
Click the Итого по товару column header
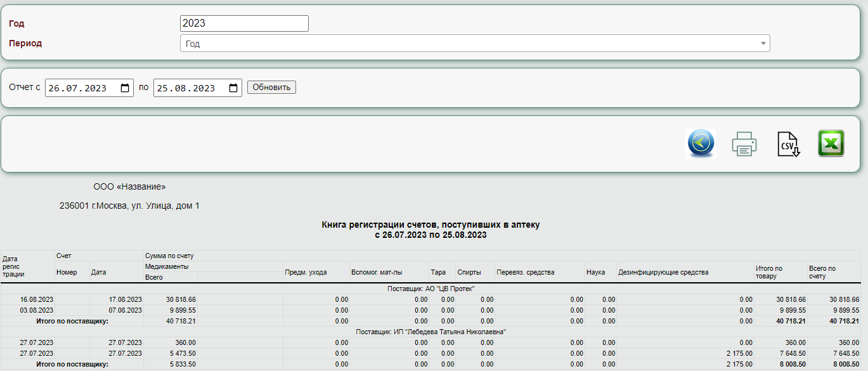point(768,272)
